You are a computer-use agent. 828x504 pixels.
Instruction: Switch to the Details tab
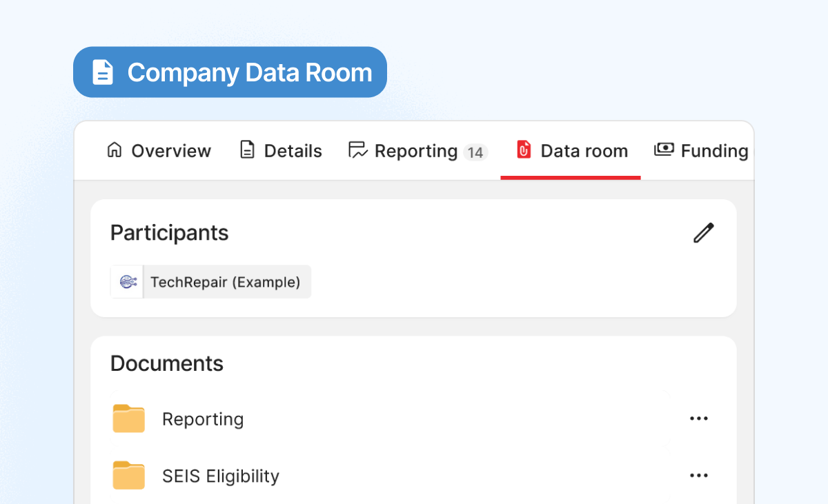coord(280,151)
